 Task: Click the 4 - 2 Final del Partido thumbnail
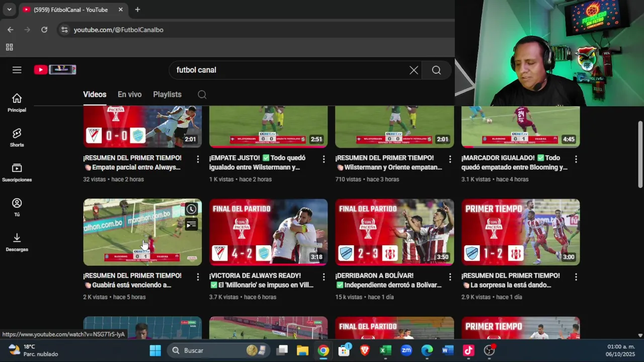[x=268, y=232]
